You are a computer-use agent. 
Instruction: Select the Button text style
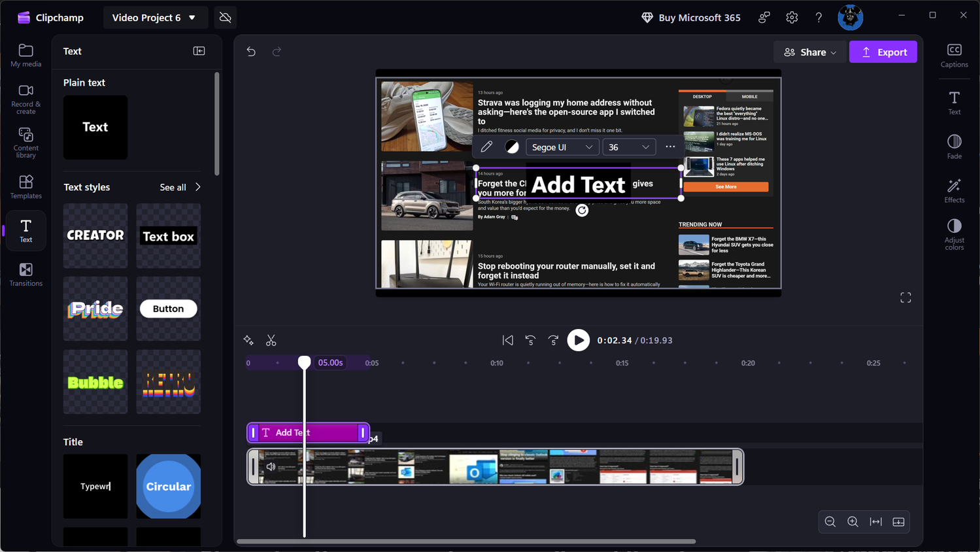pyautogui.click(x=169, y=309)
